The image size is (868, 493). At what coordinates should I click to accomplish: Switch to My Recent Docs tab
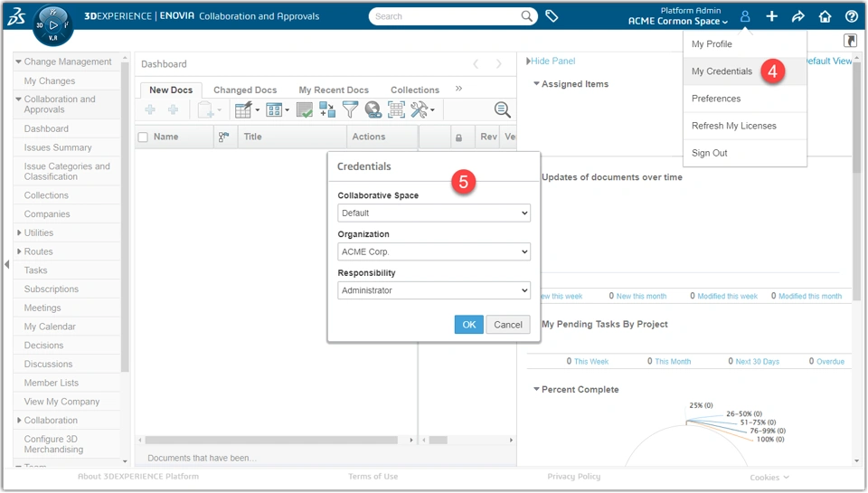334,90
